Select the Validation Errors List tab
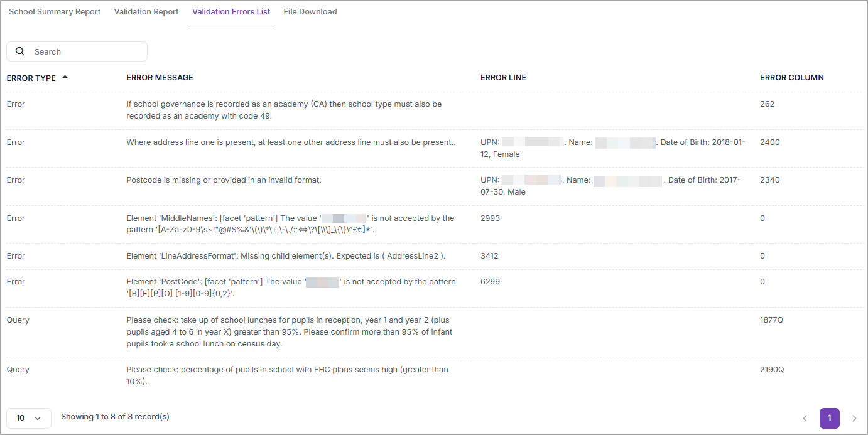Screen dimensions: 868x435 tap(231, 12)
